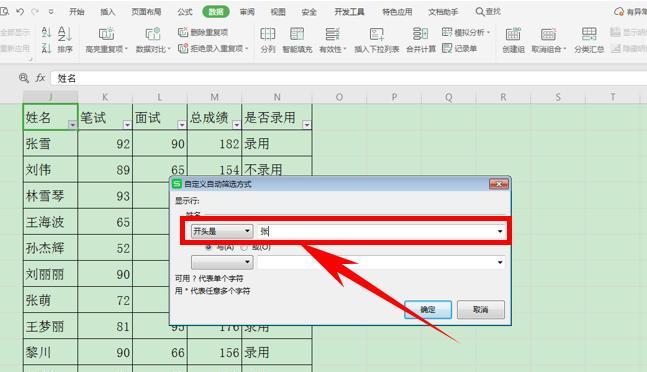The height and width of the screenshot is (372, 647).
Task: Select column header K
Action: 105,97
